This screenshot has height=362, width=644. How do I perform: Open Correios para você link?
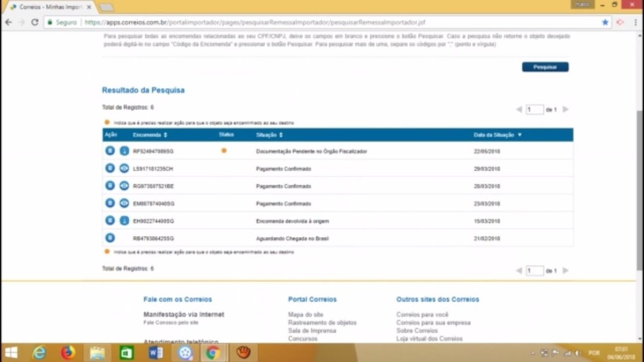[x=422, y=315]
